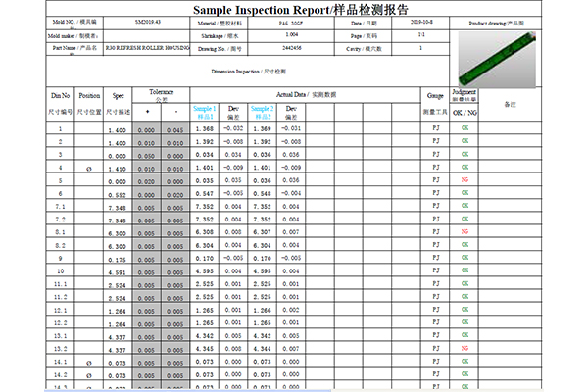The width and height of the screenshot is (588, 392).
Task: Select the Sample 1 column header
Action: tap(205, 112)
